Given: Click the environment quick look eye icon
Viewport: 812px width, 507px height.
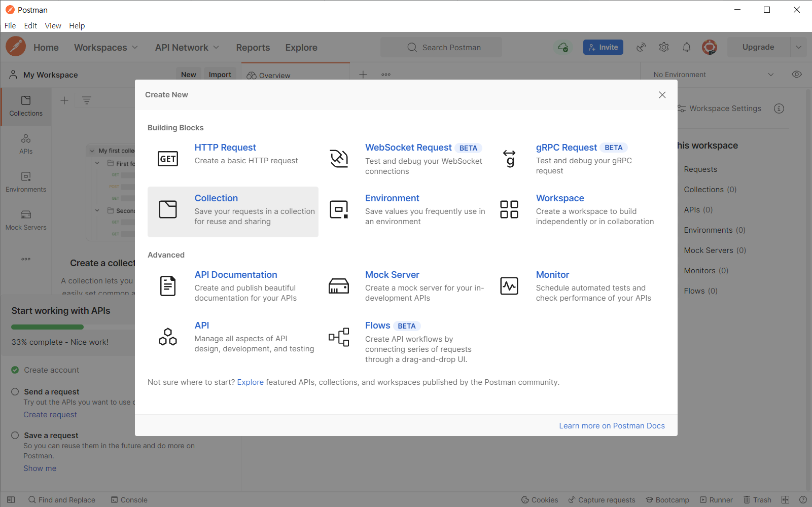Looking at the screenshot, I should point(797,75).
